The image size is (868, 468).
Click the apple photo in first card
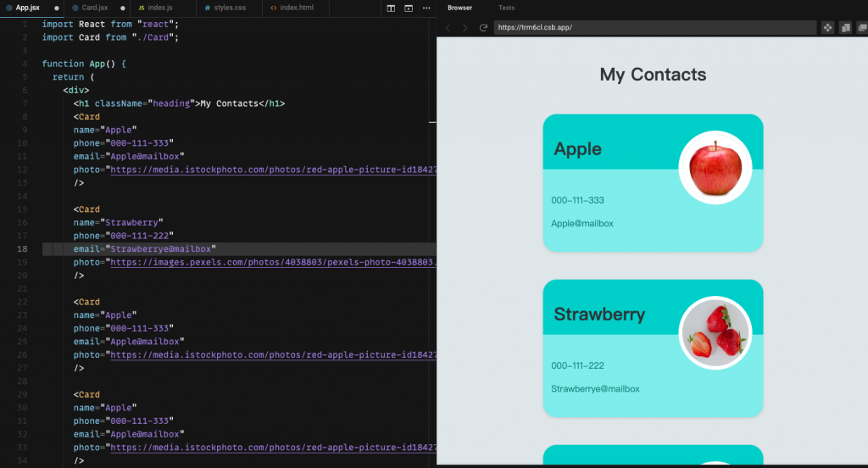715,168
